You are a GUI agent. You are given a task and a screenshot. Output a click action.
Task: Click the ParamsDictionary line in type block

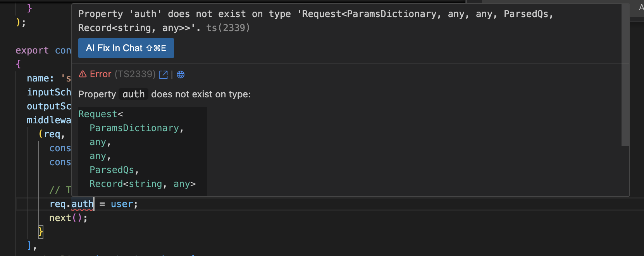click(x=136, y=128)
